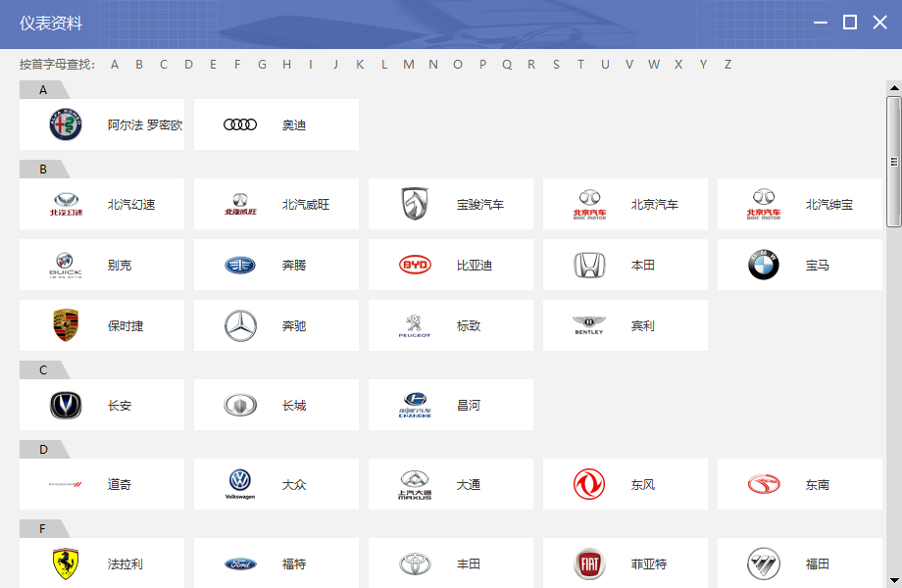Go to letter M brands
The image size is (902, 588).
point(409,65)
